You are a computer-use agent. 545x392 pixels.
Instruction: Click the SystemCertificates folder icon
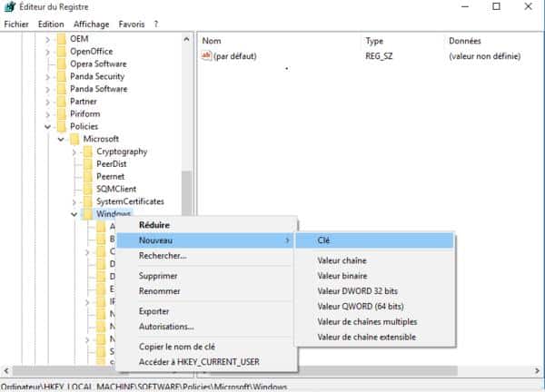(87, 201)
